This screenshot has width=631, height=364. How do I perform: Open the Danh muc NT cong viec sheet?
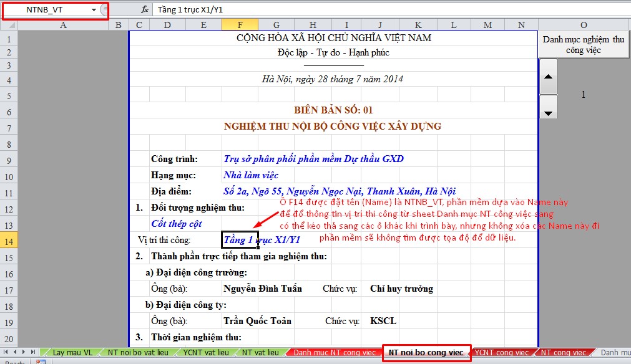(x=334, y=353)
